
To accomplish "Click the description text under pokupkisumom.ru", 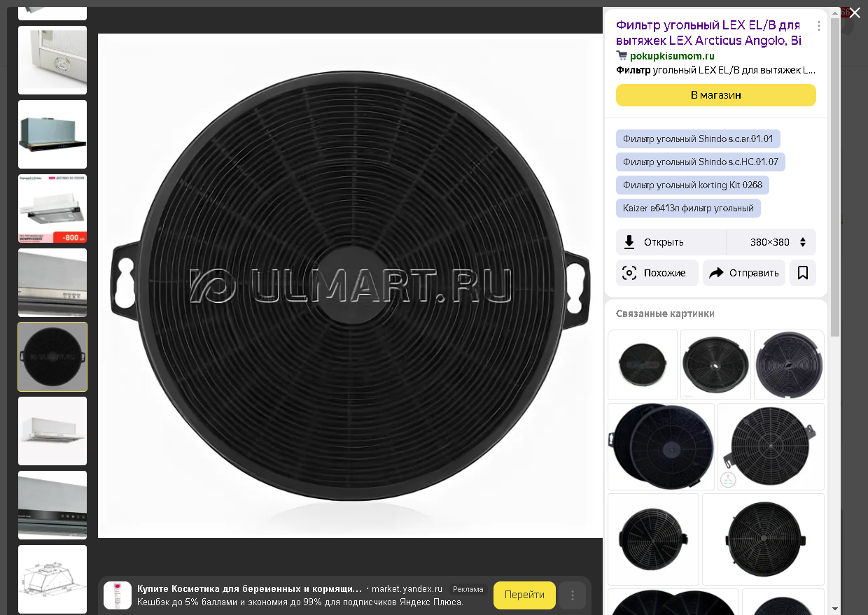I will pos(716,70).
